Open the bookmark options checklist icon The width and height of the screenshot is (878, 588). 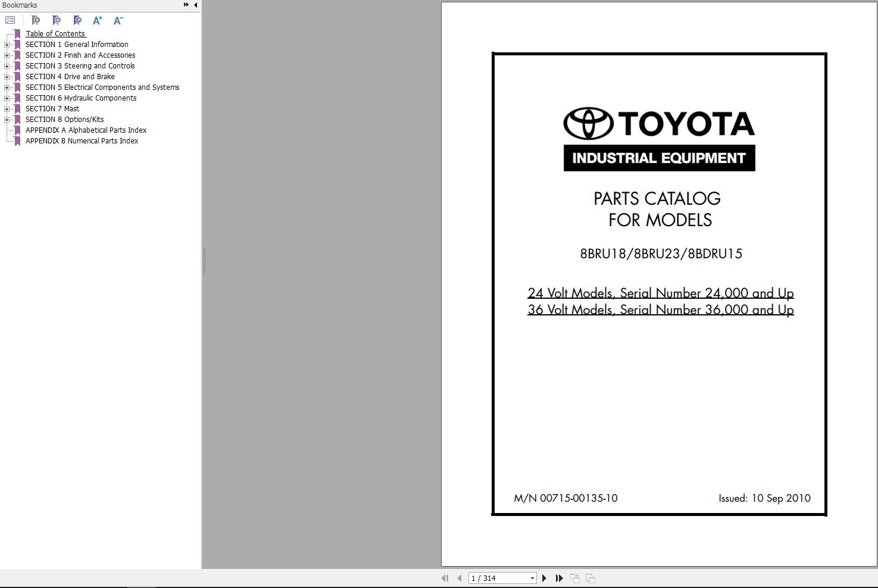point(10,20)
